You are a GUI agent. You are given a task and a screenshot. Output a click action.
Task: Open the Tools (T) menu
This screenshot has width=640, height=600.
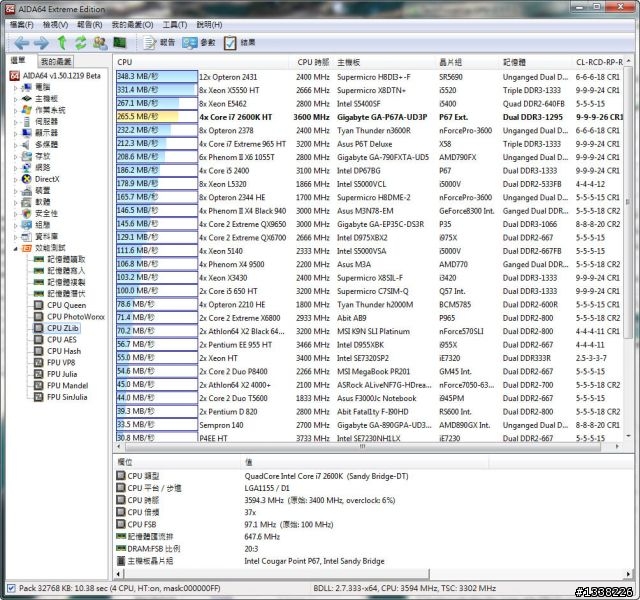point(175,25)
